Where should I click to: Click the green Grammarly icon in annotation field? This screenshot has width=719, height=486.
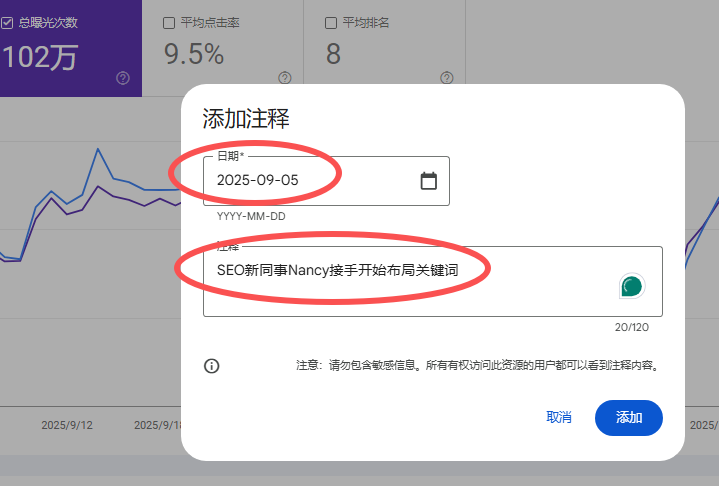pos(632,286)
